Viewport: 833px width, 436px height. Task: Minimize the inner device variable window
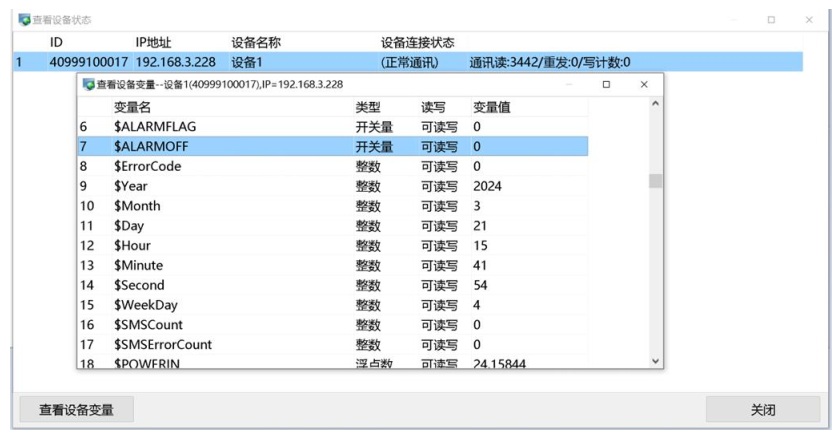568,85
